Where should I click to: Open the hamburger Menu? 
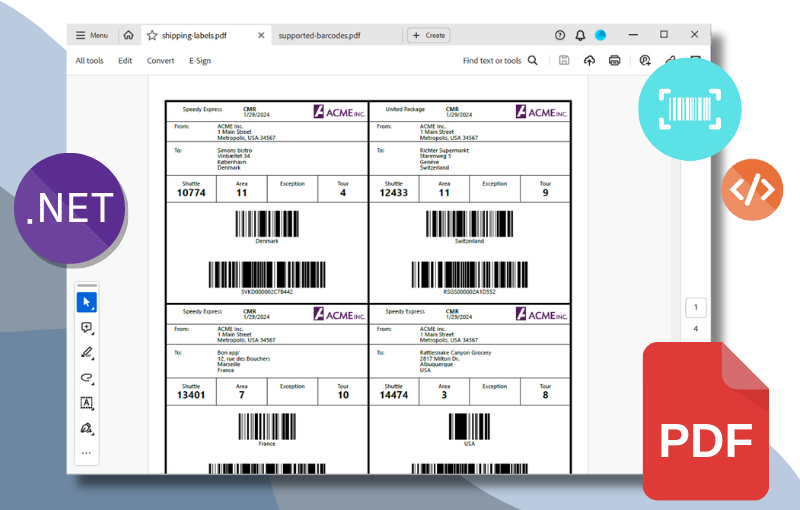pos(92,35)
